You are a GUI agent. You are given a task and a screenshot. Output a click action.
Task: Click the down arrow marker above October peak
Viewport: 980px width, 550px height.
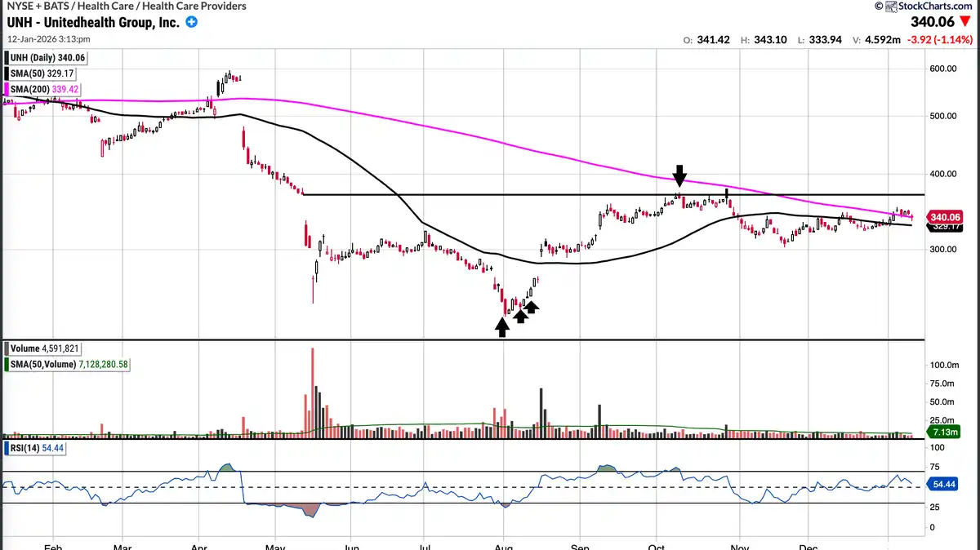[x=679, y=175]
